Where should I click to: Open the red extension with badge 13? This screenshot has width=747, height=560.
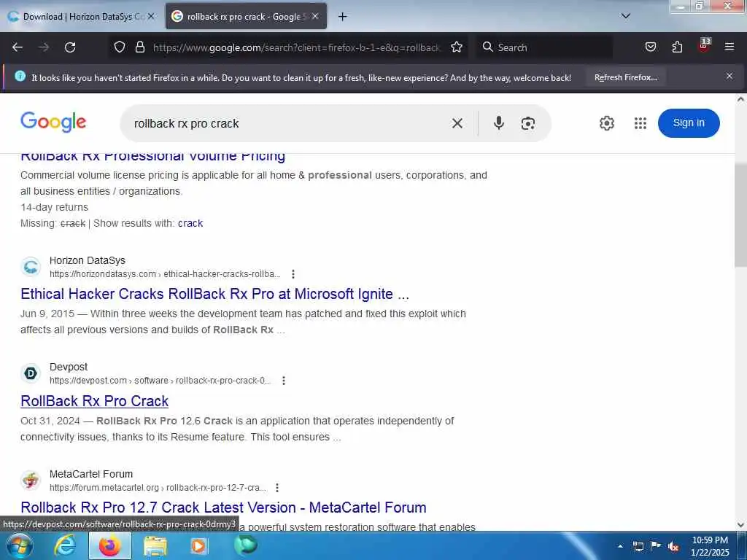704,46
